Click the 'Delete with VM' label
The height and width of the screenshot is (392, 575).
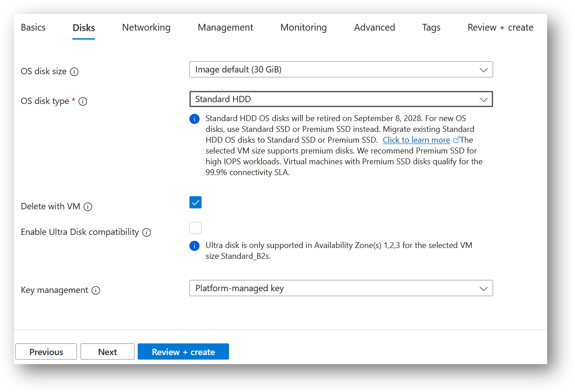(50, 207)
